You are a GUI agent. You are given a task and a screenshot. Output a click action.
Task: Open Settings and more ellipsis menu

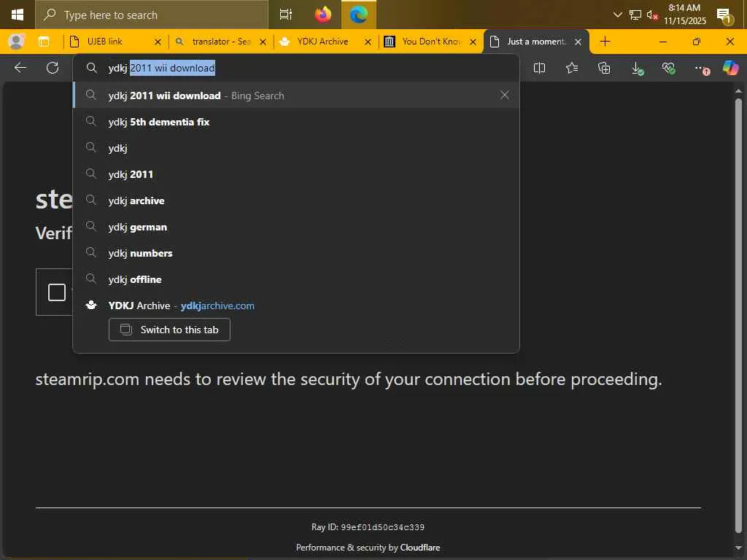click(701, 68)
